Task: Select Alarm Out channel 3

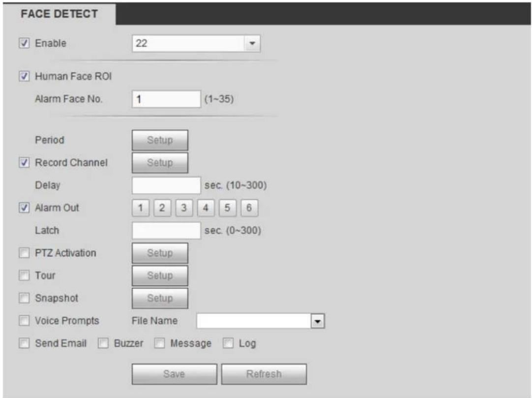Action: pos(184,208)
